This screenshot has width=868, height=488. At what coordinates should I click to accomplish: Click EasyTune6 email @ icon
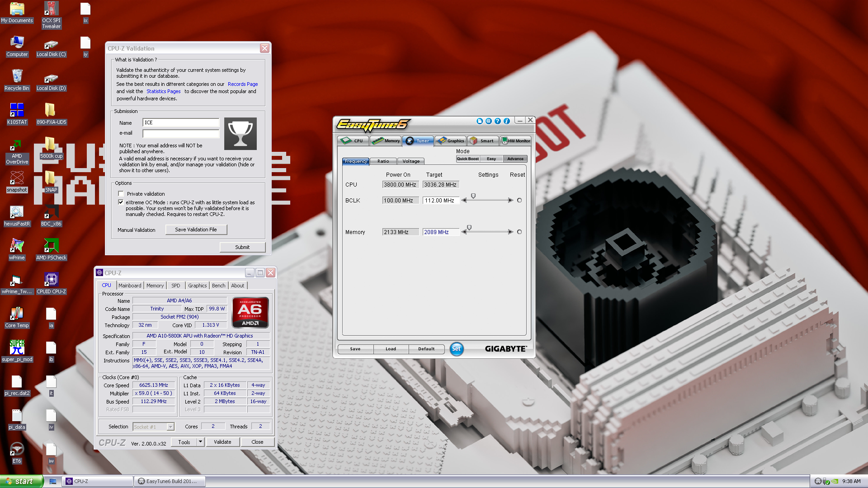click(488, 121)
